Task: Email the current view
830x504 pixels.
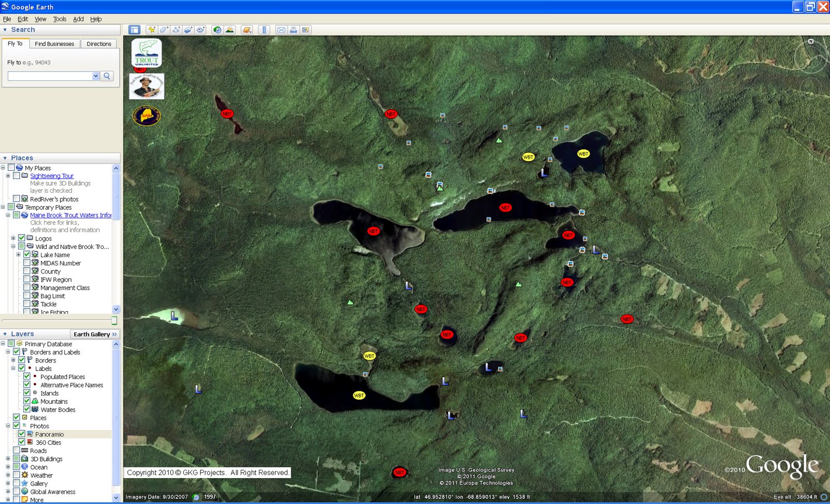Action: coord(282,30)
